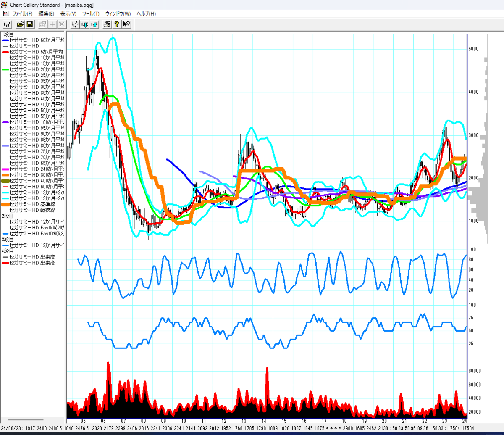Viewport: 504px width, 435px height.
Task: Select the FastD% legend row
Action: [33, 233]
